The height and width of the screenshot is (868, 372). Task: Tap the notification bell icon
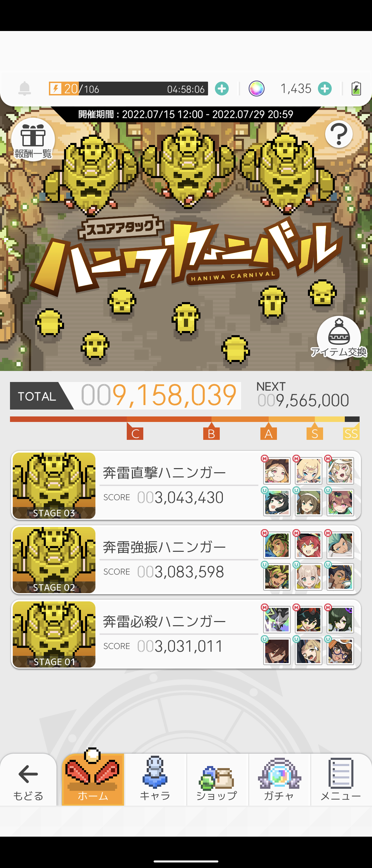pyautogui.click(x=24, y=89)
